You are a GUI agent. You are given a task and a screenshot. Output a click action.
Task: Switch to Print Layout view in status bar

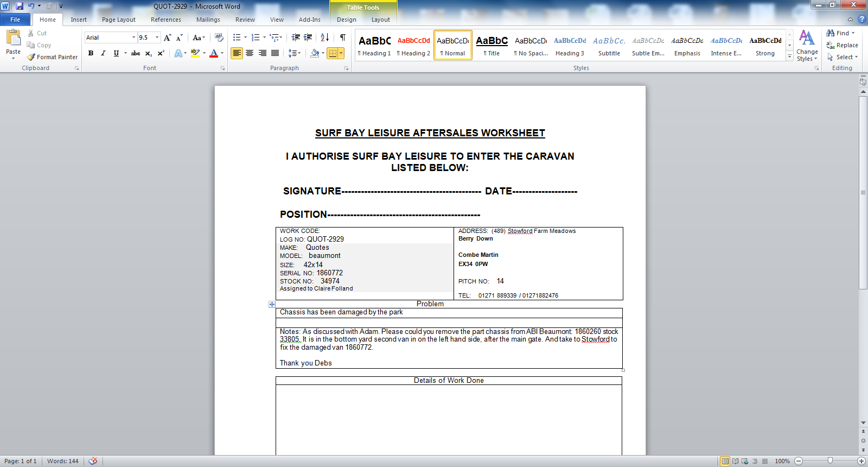coord(725,461)
